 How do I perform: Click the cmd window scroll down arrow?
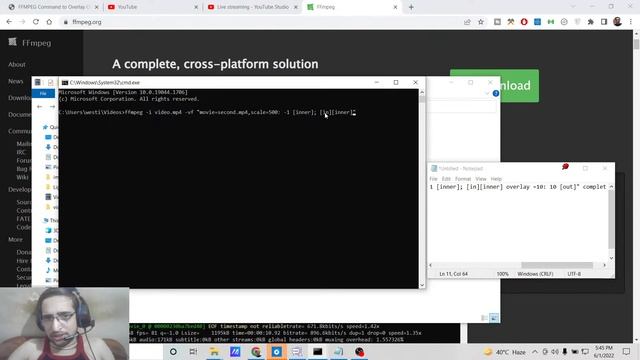tap(422, 285)
